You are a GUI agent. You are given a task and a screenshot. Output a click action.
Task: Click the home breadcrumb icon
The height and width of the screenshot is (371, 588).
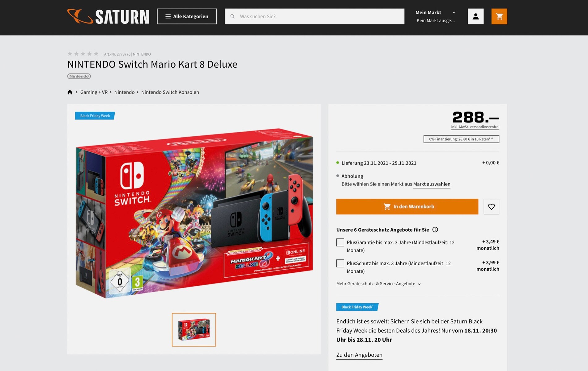point(70,92)
